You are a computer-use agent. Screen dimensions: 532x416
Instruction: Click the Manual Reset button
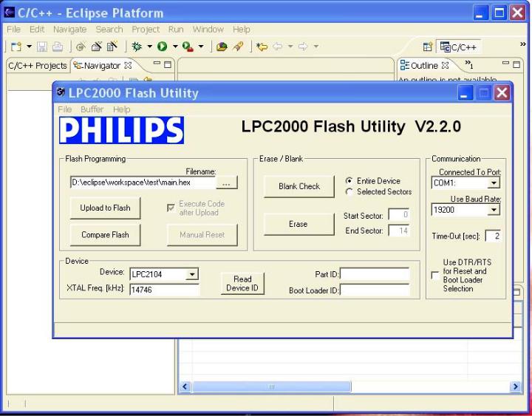click(x=202, y=235)
